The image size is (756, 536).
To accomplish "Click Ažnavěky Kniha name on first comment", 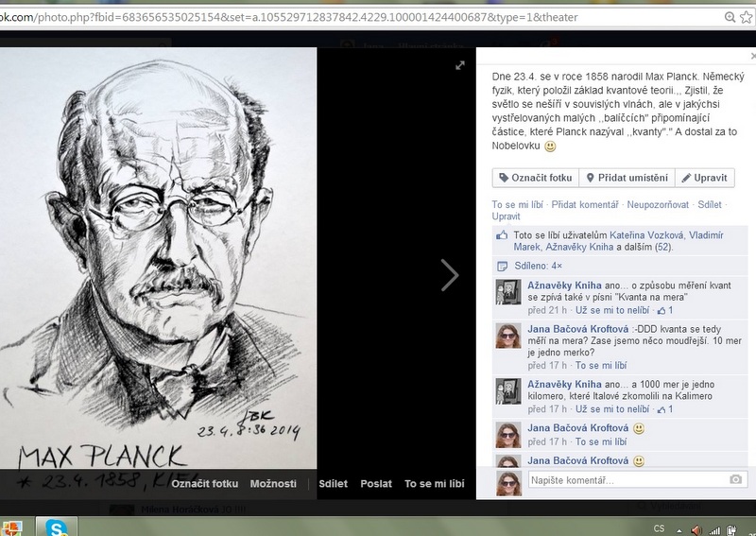I will [564, 285].
